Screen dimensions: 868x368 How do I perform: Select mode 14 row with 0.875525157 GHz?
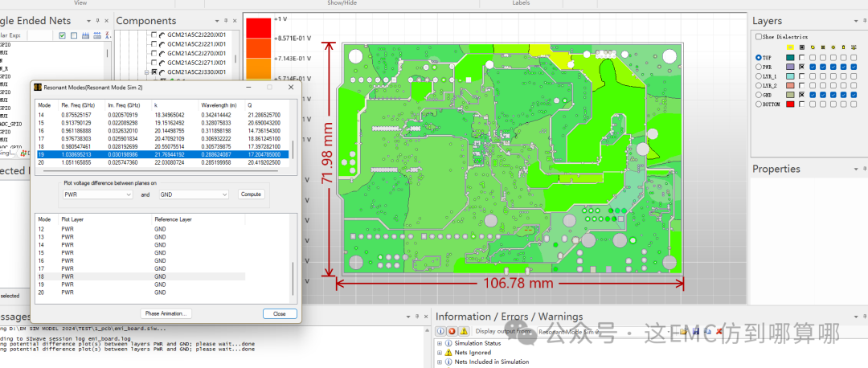pos(162,115)
